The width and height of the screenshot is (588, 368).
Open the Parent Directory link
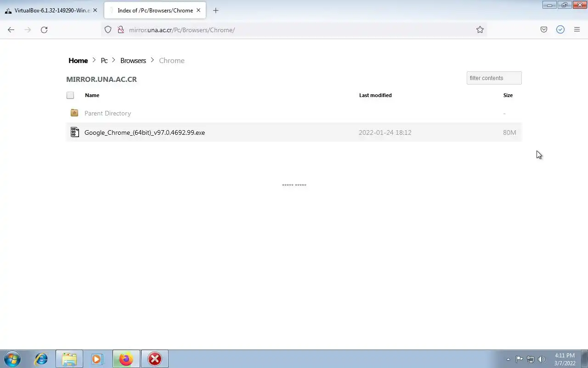point(107,113)
